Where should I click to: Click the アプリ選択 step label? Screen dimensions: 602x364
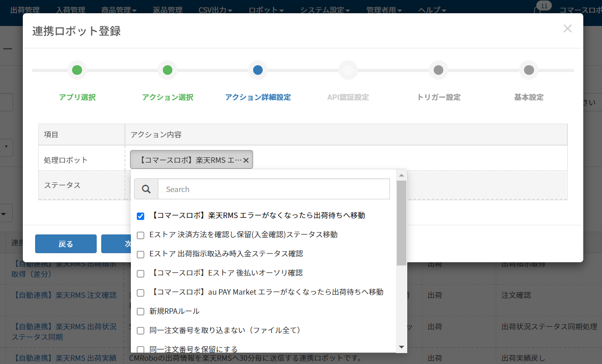coord(77,97)
